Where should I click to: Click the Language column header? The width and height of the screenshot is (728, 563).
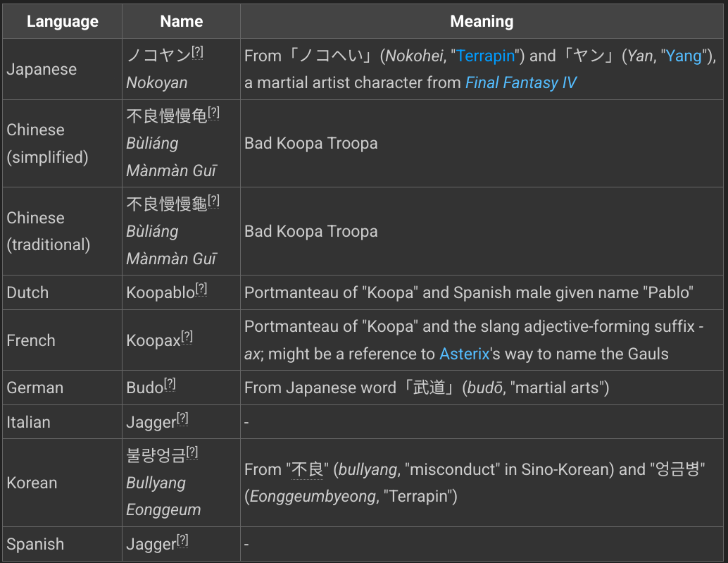tap(62, 21)
